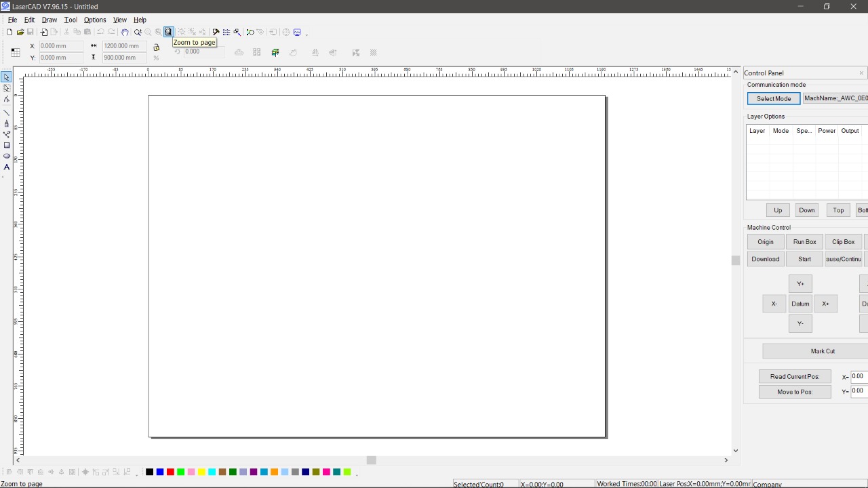Create a new file from the toolbar
868x488 pixels.
(9, 32)
